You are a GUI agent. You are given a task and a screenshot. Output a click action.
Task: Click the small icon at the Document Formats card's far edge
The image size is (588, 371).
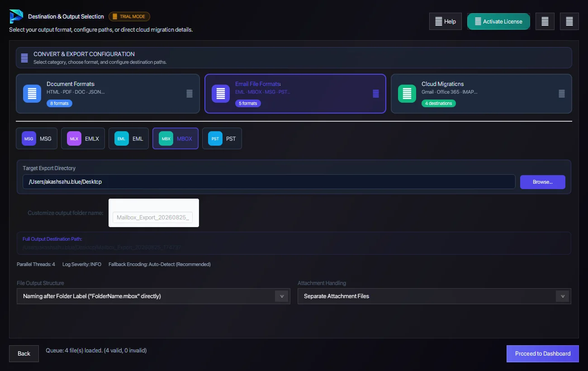click(190, 94)
